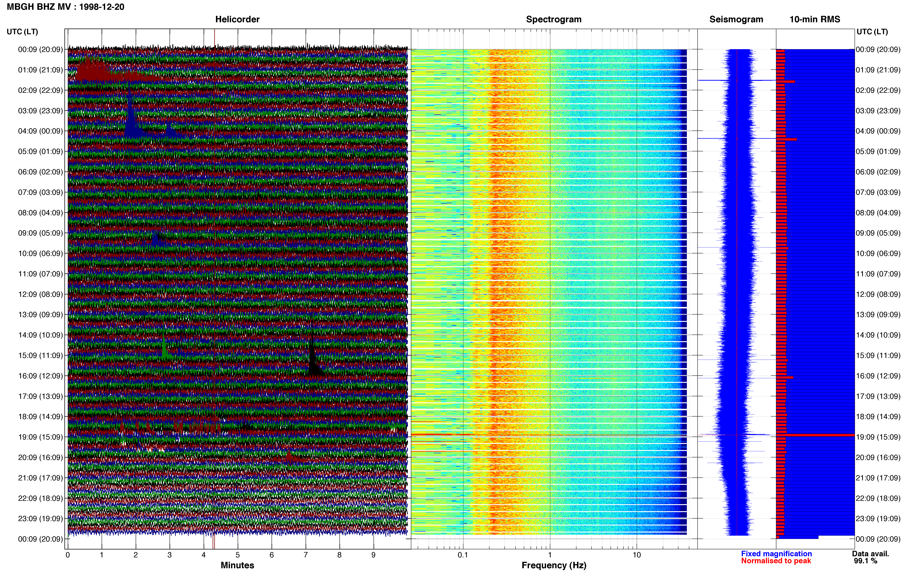Click the Helicorder panel heading
This screenshot has width=924, height=578.
tap(237, 20)
